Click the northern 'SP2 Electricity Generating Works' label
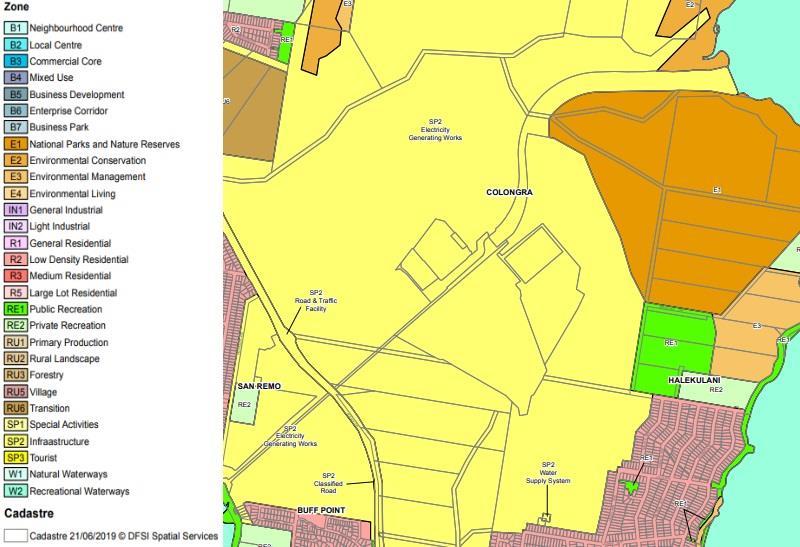800x547 pixels. point(435,130)
